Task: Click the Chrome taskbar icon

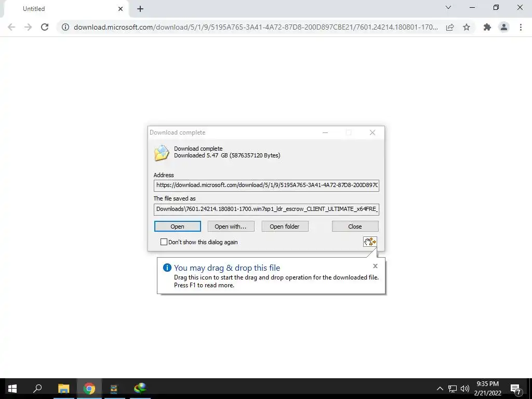Action: [89, 388]
